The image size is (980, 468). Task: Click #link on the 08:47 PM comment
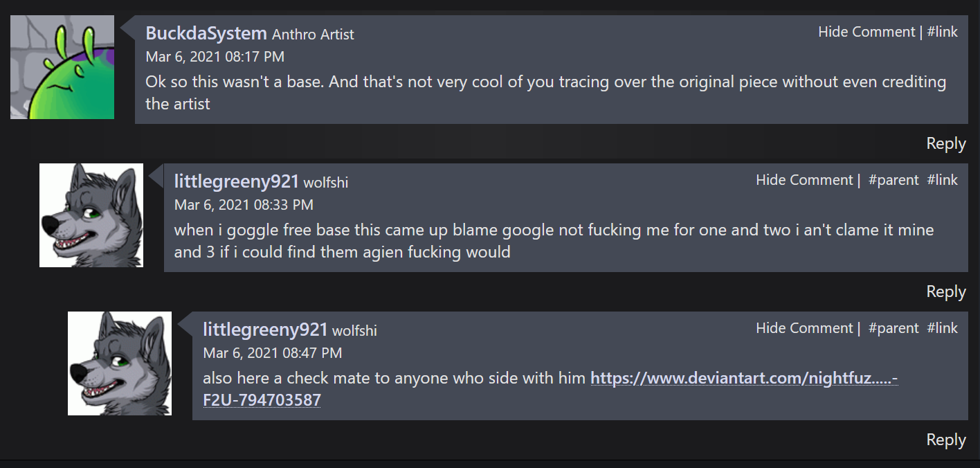(x=943, y=328)
